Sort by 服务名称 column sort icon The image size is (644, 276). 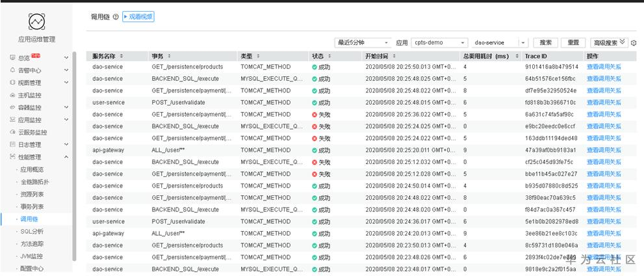pyautogui.click(x=121, y=56)
